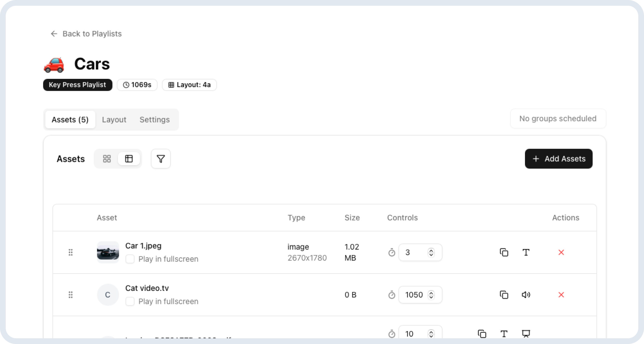Enable fullscreen playback for Cat video.tv
The width and height of the screenshot is (644, 344).
coord(130,302)
